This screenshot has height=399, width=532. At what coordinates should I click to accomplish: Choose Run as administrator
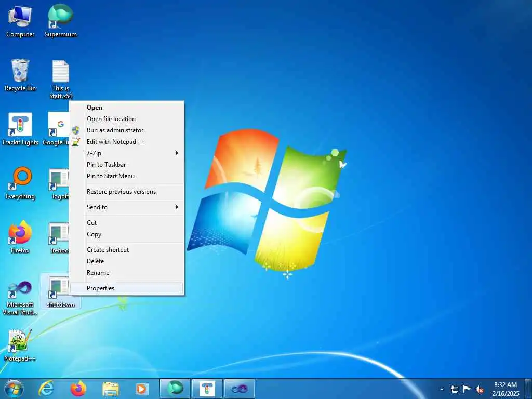coord(127,130)
